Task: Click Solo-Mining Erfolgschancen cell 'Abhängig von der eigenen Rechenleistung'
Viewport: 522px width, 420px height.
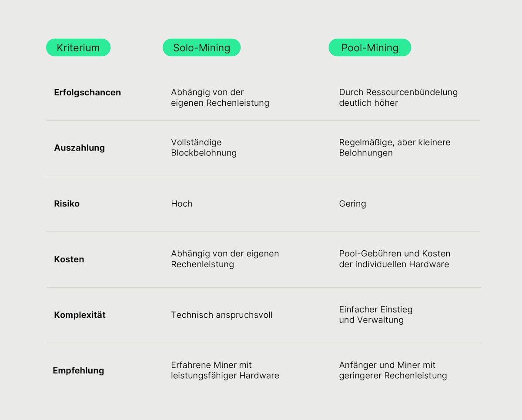Action: coord(220,97)
